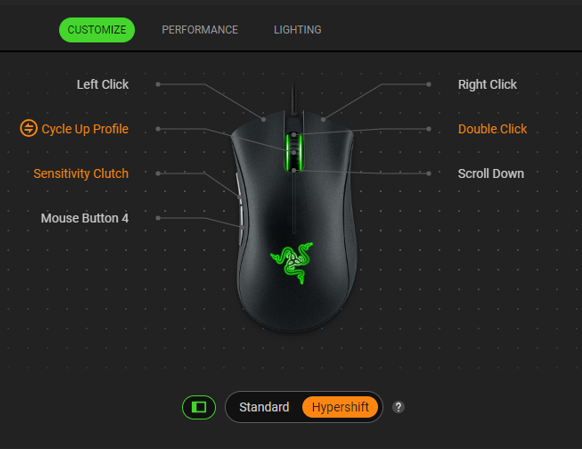Click the glowing Razer logo on the mouse
582x449 pixels.
pyautogui.click(x=292, y=262)
